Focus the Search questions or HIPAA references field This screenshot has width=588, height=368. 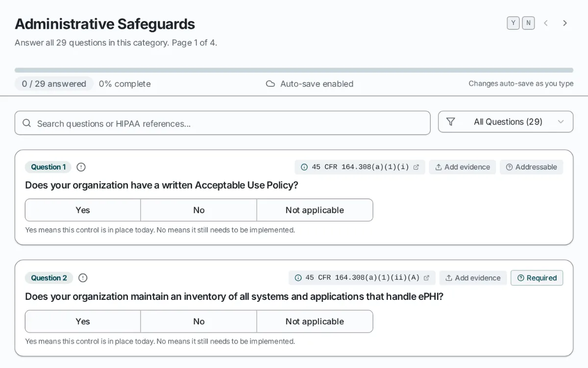tap(222, 123)
